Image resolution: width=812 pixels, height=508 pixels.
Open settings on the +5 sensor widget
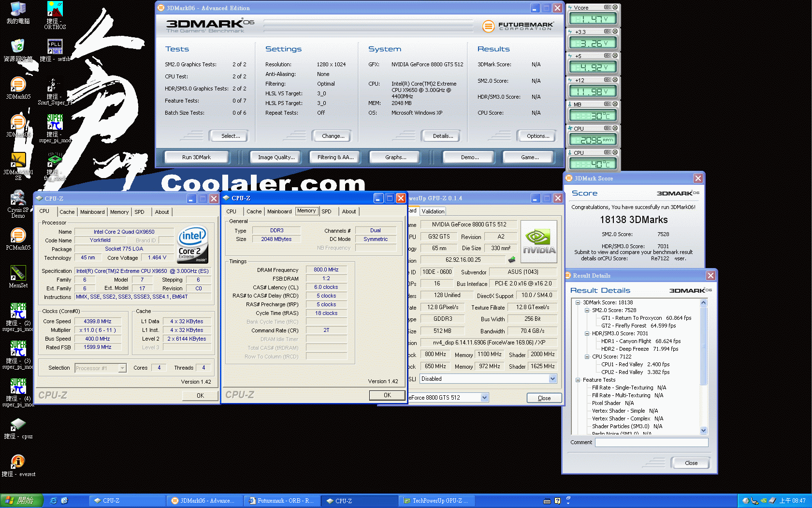tap(608, 56)
